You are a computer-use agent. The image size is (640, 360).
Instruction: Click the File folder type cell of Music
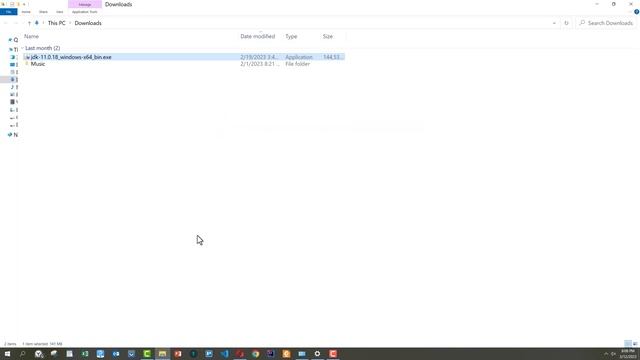tap(297, 64)
